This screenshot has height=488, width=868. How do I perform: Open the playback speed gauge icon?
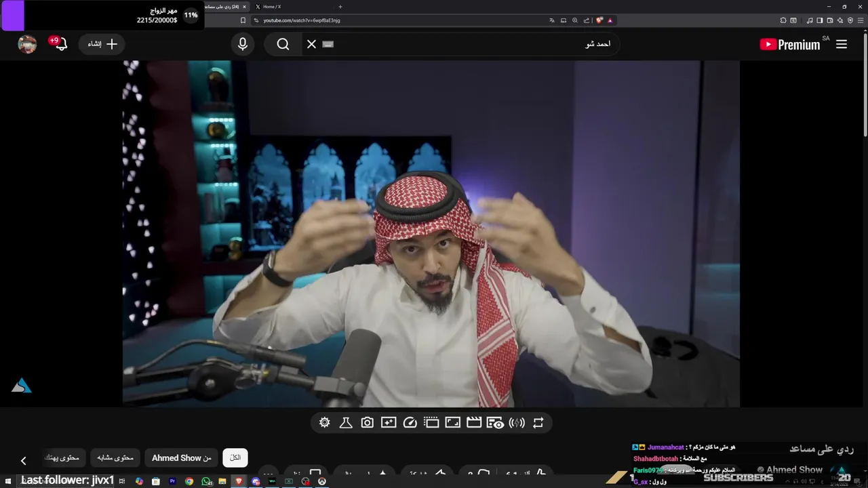[x=410, y=423]
